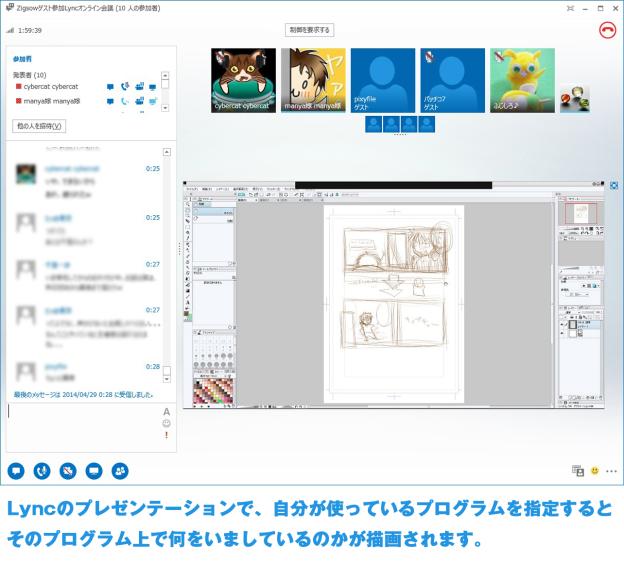
Task: Toggle the participants list round button
Action: point(120,471)
